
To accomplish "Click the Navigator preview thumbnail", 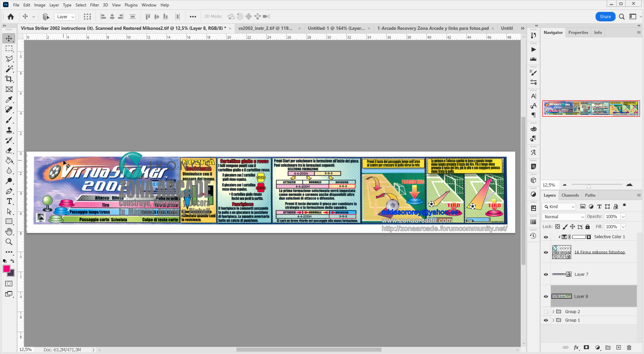I will click(591, 109).
